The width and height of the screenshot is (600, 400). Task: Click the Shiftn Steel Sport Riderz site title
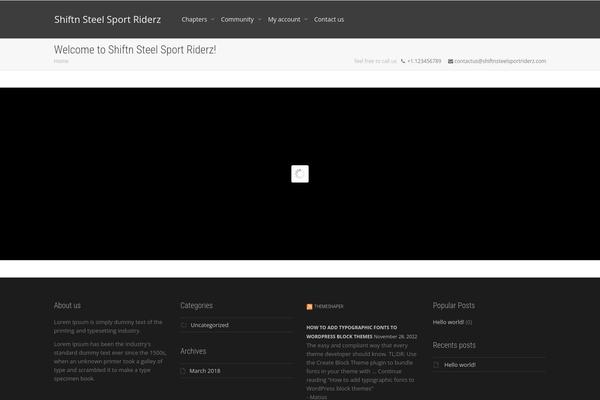[x=107, y=20]
